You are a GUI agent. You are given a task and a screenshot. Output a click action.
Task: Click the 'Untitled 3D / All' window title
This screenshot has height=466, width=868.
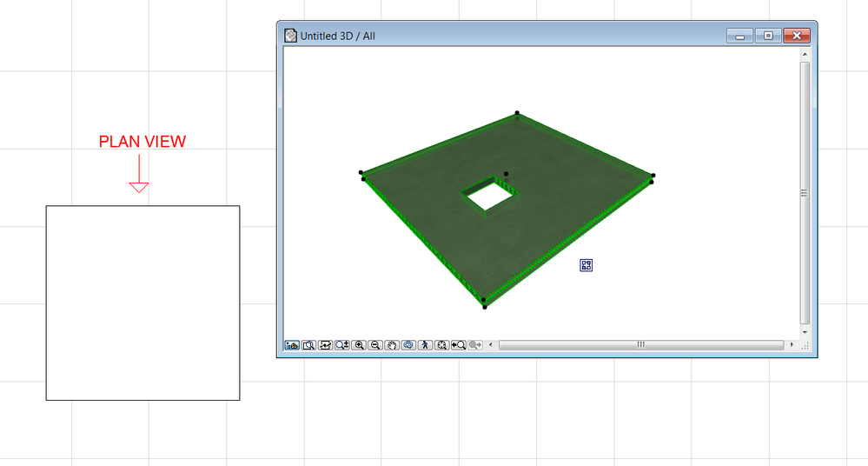pos(338,36)
